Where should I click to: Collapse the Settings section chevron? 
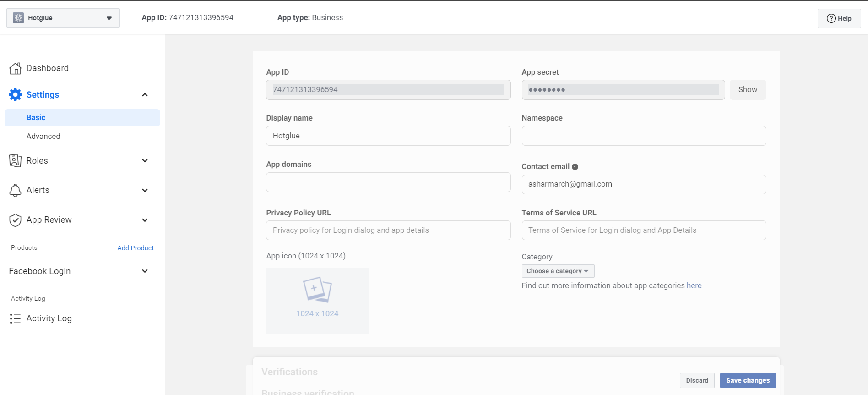145,95
